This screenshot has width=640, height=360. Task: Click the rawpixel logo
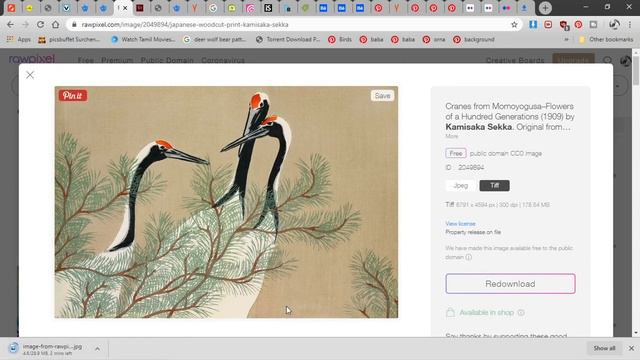tap(32, 59)
